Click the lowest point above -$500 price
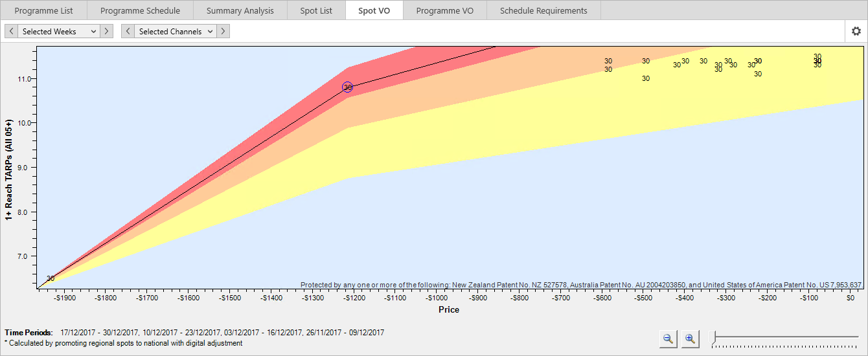868x356 pixels. tap(646, 78)
